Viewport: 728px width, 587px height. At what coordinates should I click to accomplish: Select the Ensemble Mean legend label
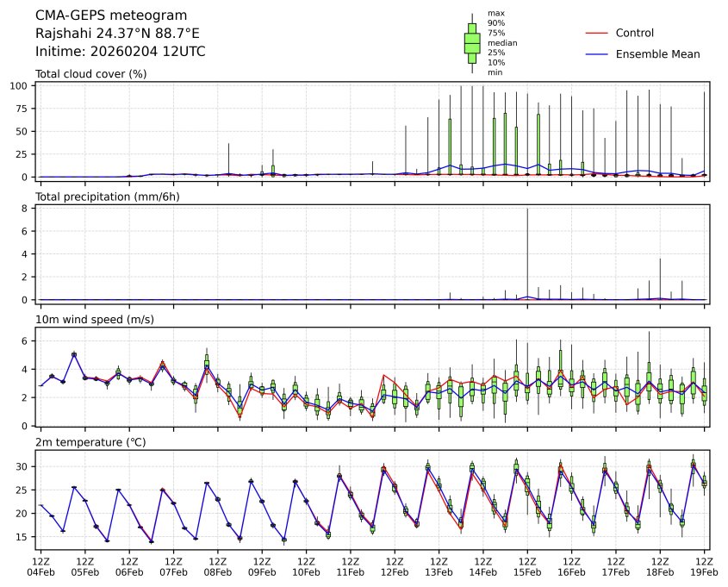coord(657,54)
